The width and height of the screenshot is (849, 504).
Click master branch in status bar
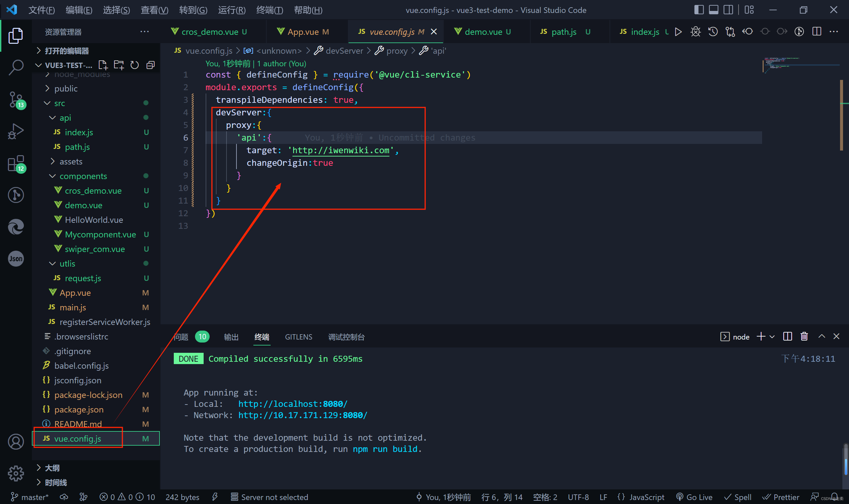31,497
